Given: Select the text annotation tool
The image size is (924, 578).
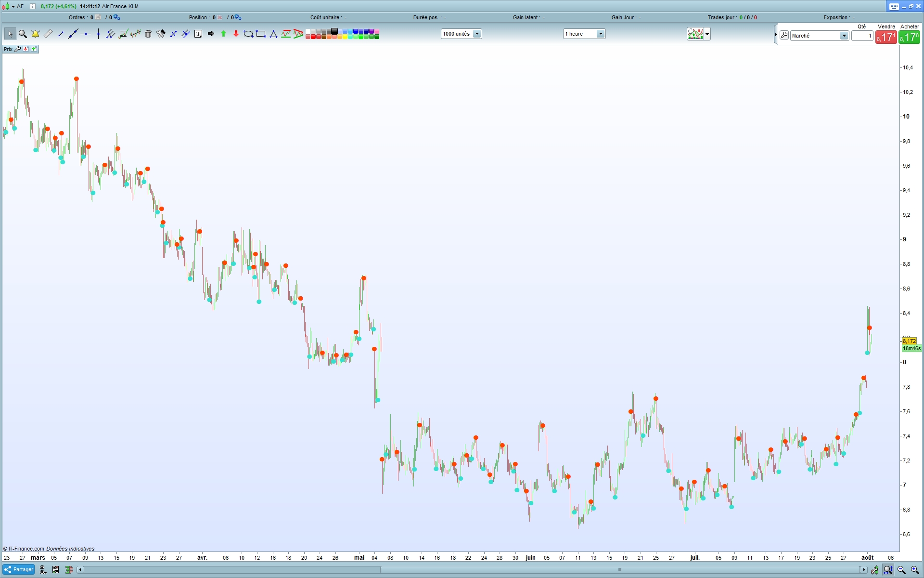Looking at the screenshot, I should 198,34.
